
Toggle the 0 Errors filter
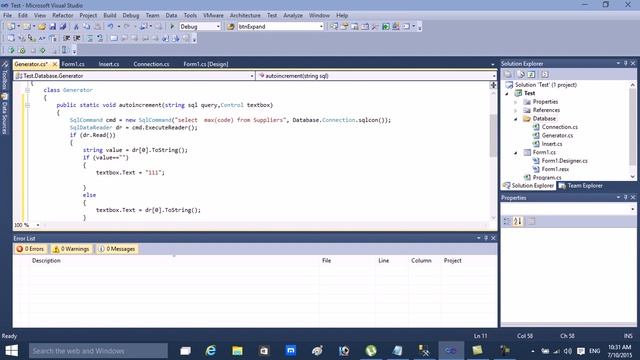point(31,249)
